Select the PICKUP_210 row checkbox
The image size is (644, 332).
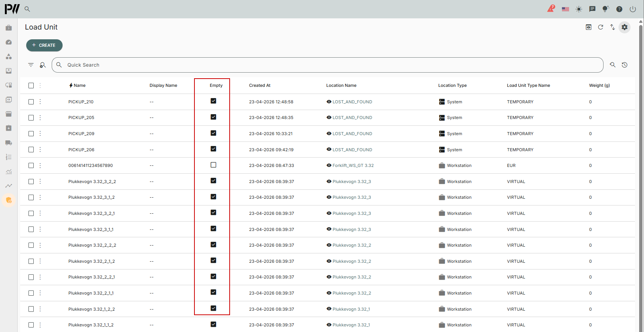[31, 102]
